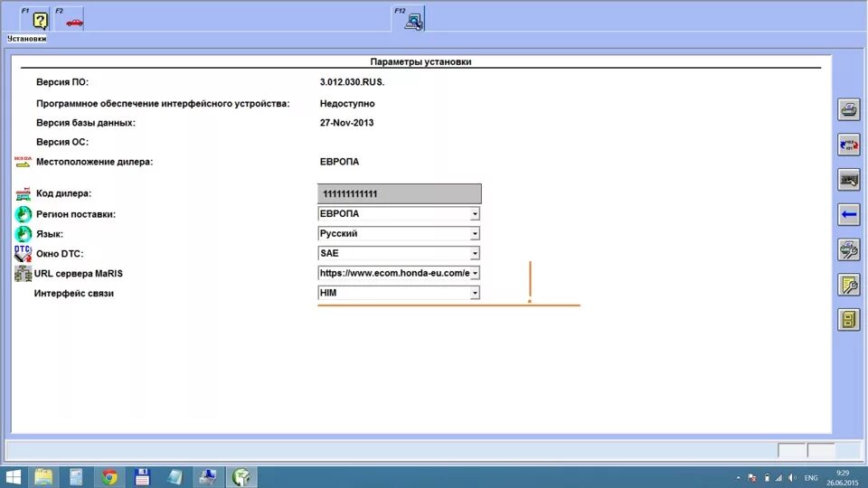
Task: Select the Установки tab label
Action: pyautogui.click(x=26, y=39)
